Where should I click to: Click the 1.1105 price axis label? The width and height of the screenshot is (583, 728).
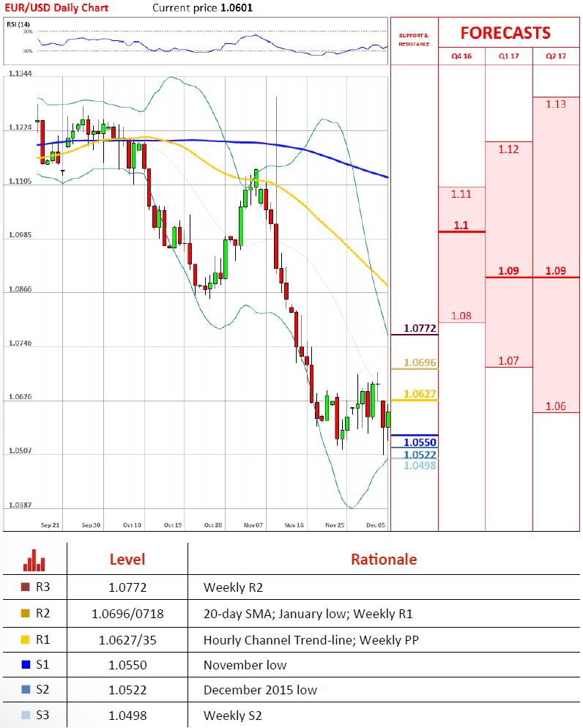[x=21, y=181]
